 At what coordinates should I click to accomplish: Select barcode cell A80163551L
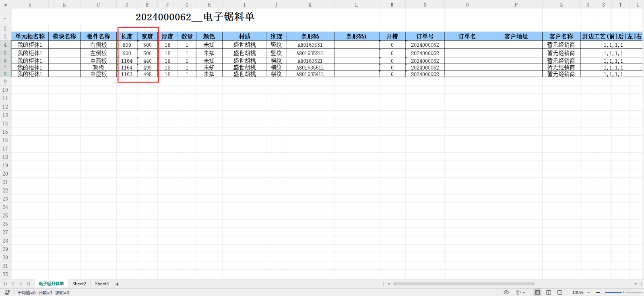(x=310, y=68)
